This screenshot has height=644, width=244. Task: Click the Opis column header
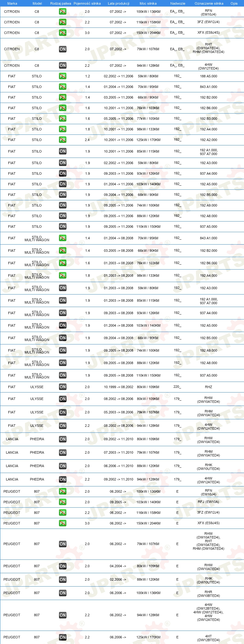click(x=234, y=3)
